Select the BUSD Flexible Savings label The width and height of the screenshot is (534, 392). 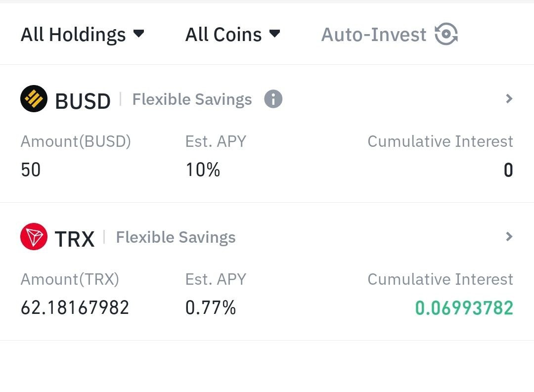192,99
